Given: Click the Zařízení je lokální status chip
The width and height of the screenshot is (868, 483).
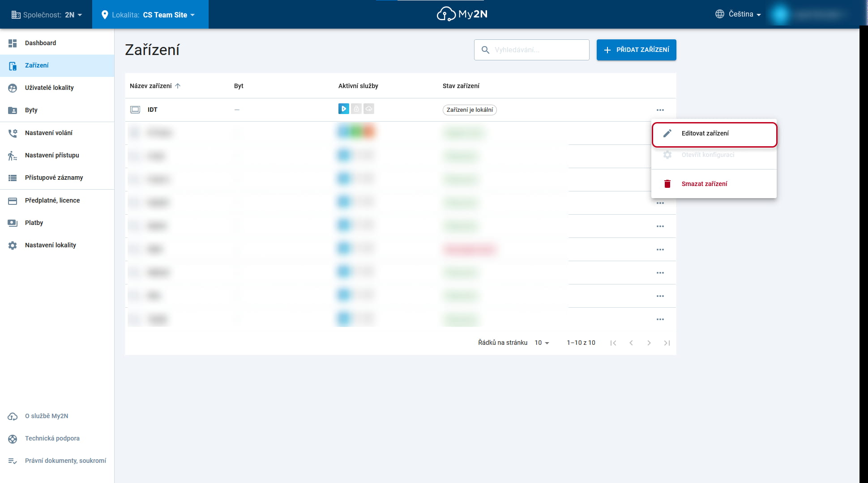Looking at the screenshot, I should click(x=470, y=110).
